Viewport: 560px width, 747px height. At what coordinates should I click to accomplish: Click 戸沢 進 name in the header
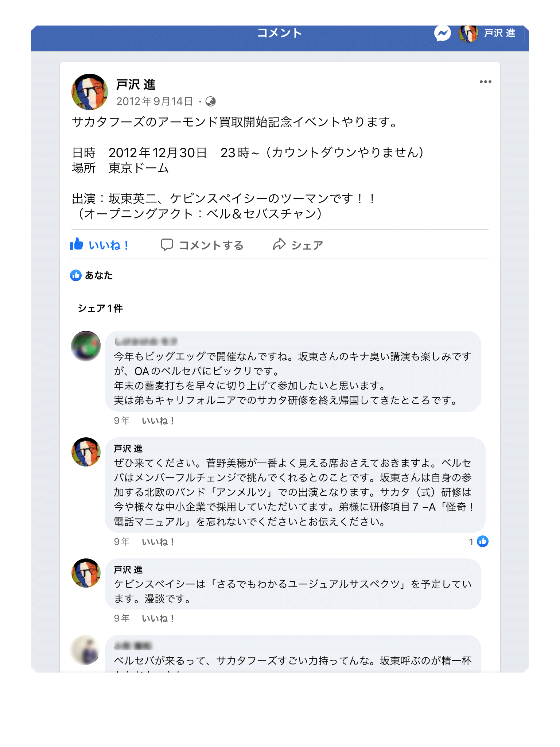pyautogui.click(x=499, y=34)
